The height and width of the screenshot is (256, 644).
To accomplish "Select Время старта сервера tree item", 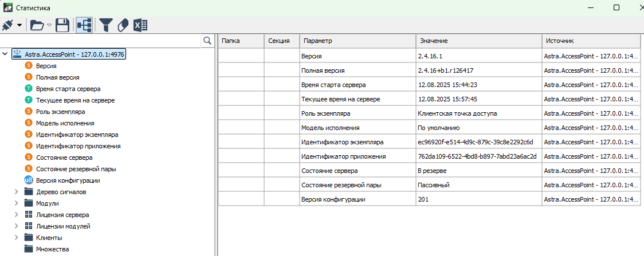I will 68,89.
